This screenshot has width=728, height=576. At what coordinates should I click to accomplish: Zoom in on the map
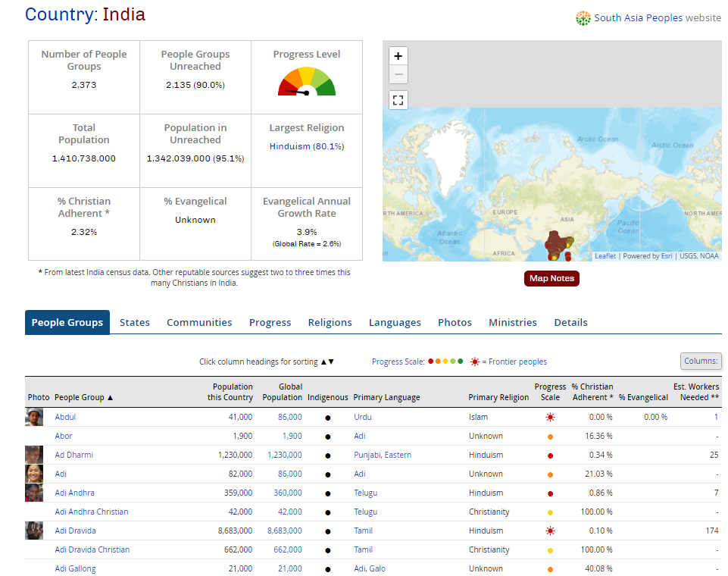tap(398, 56)
